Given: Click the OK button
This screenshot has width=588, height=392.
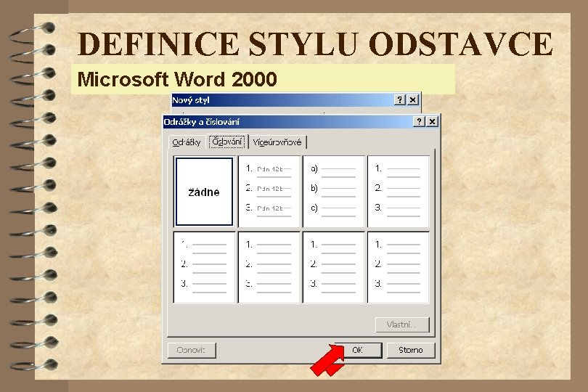Looking at the screenshot, I should point(358,350).
